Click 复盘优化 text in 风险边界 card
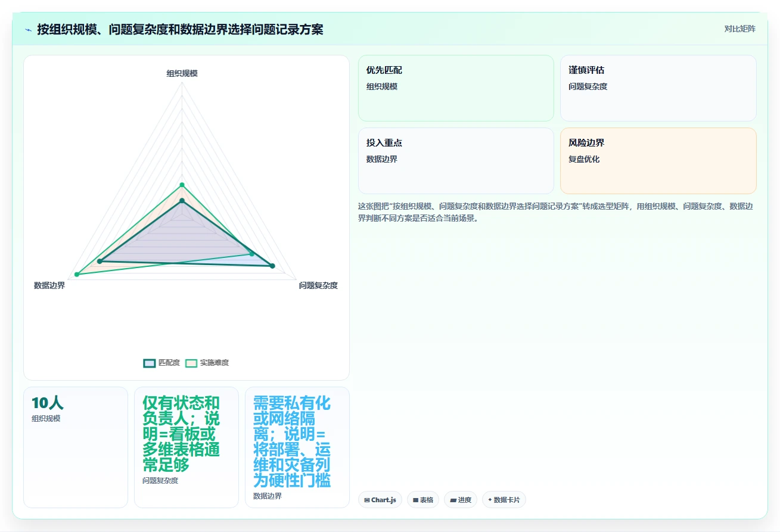This screenshot has width=780, height=532. click(584, 160)
